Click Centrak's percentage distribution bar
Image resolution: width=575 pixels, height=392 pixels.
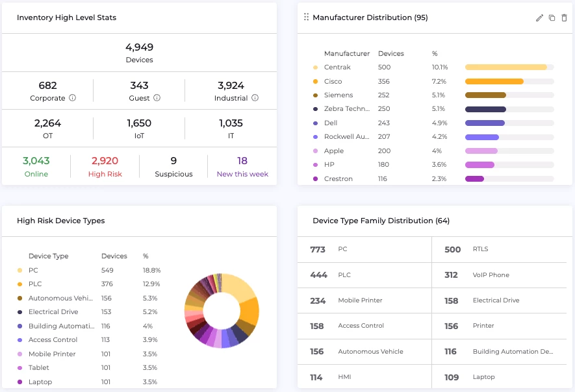(x=509, y=67)
